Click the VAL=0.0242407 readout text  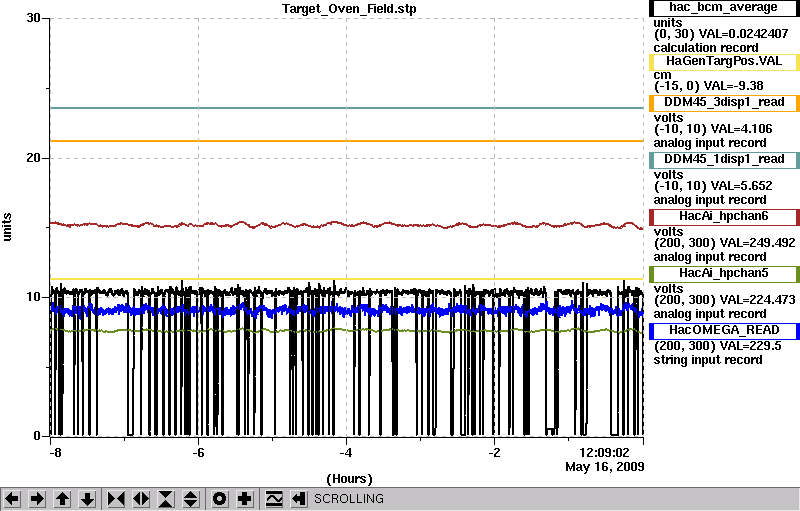(743, 34)
